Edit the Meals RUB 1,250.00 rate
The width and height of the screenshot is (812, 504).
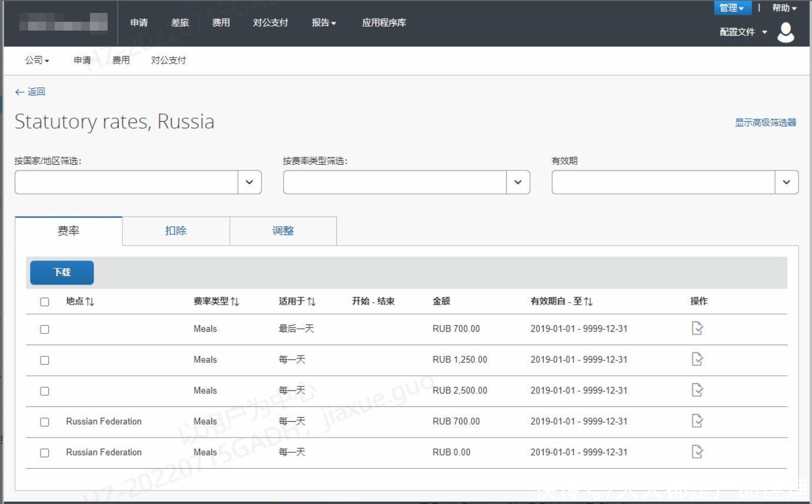[697, 359]
